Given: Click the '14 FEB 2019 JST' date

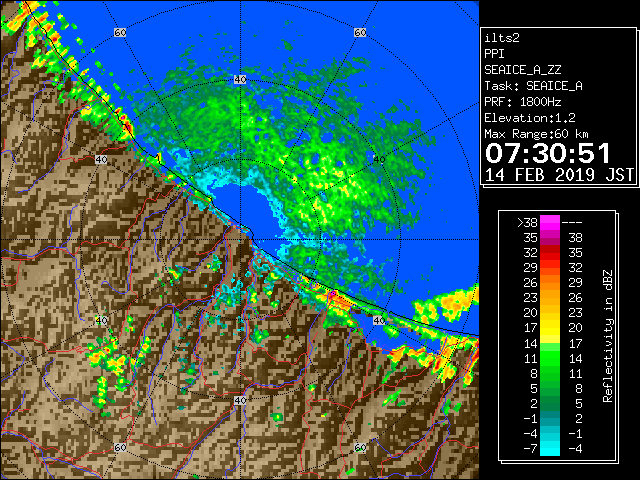Looking at the screenshot, I should coord(559,175).
